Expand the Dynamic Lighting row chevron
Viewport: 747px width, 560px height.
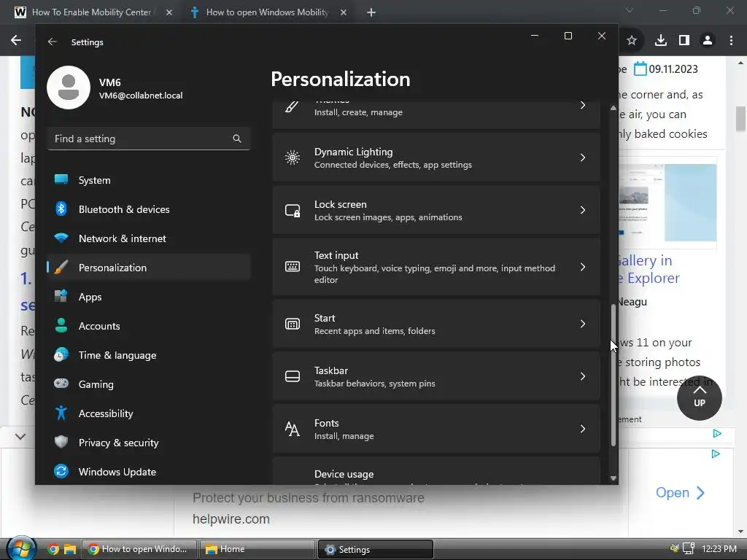(583, 157)
